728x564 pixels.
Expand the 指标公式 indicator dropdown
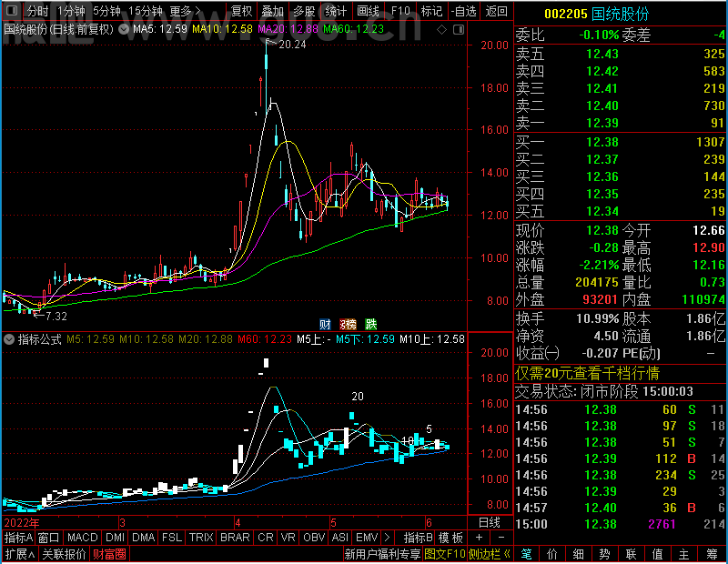9,339
